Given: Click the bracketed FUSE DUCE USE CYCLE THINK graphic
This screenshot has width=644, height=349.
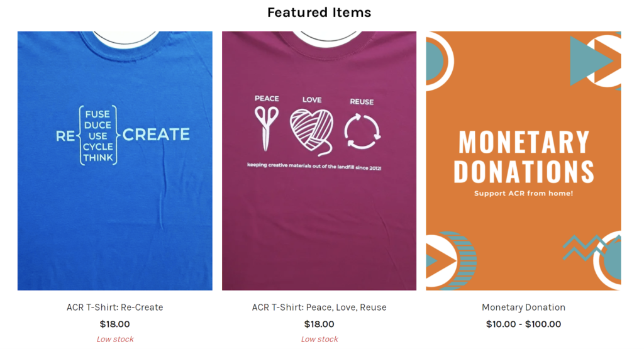Looking at the screenshot, I should (x=98, y=135).
